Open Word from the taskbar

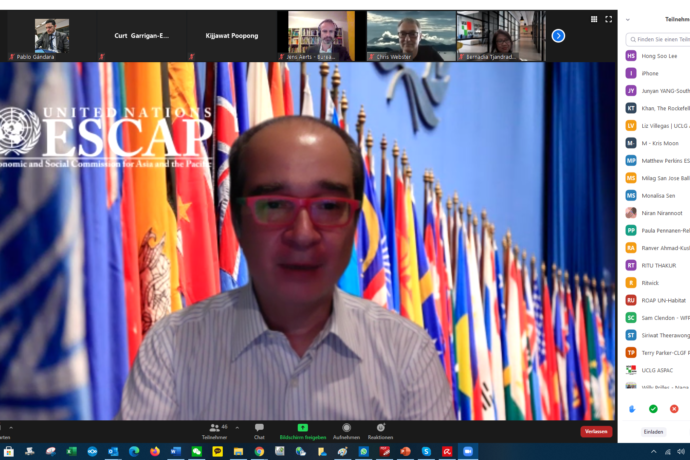[176, 451]
